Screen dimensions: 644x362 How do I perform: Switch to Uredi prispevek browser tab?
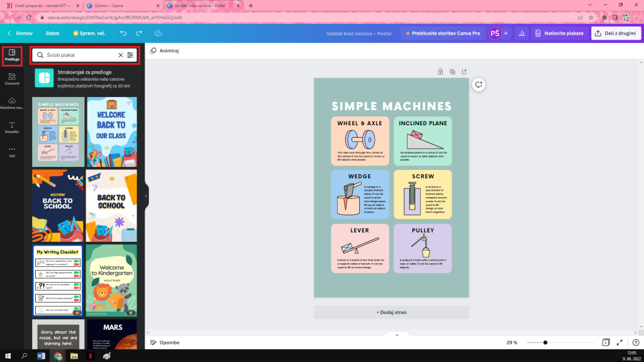coord(43,6)
